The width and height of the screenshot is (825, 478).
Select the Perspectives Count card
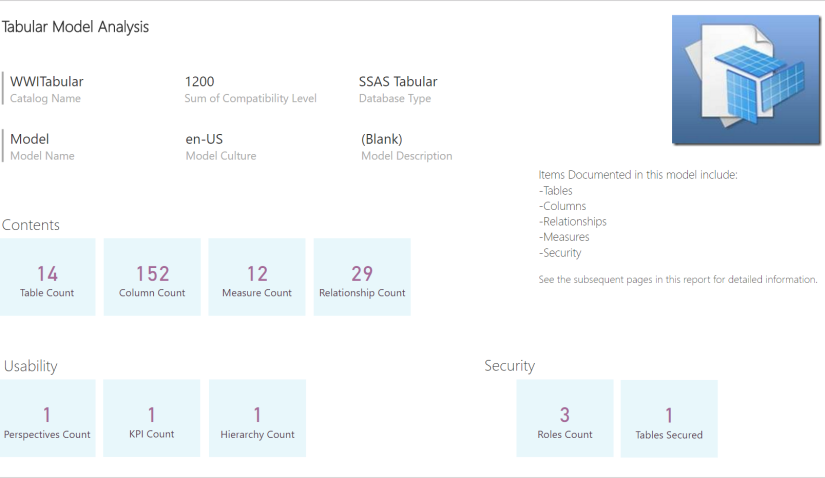coord(47,418)
